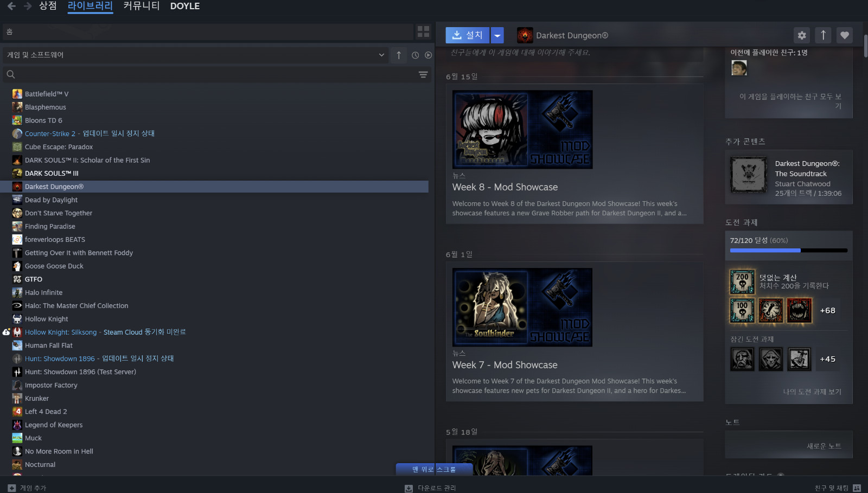
Task: Open the 상점 tab
Action: 48,6
